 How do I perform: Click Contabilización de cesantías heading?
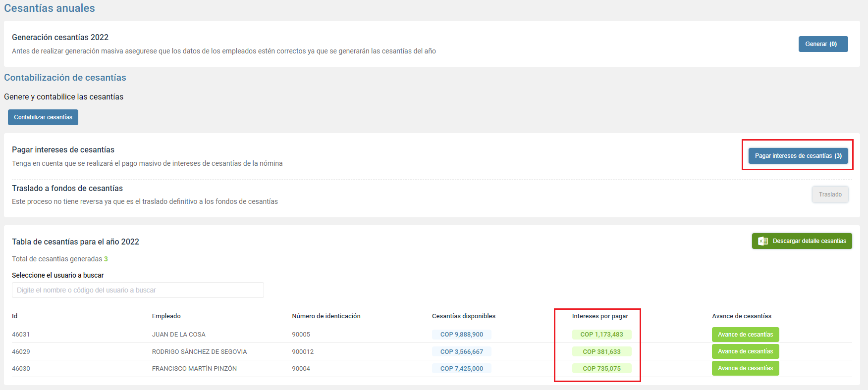click(x=65, y=78)
